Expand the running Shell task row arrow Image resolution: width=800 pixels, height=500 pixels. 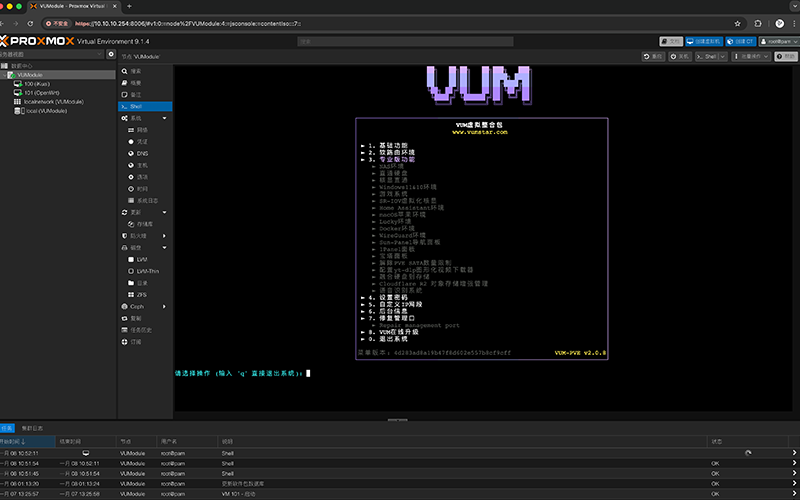tap(794, 453)
